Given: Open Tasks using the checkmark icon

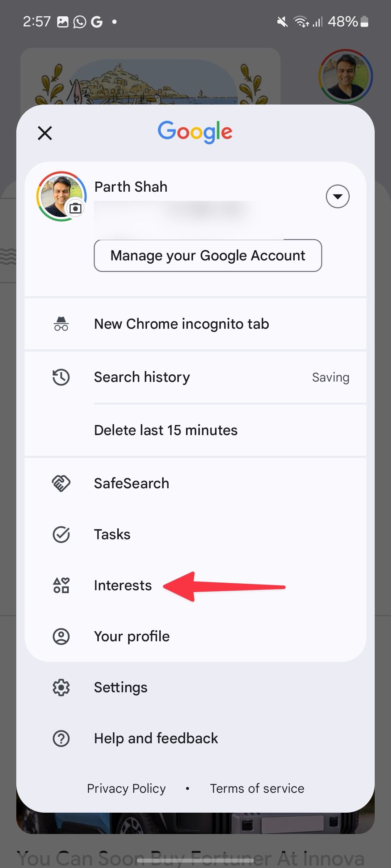Looking at the screenshot, I should [x=61, y=534].
